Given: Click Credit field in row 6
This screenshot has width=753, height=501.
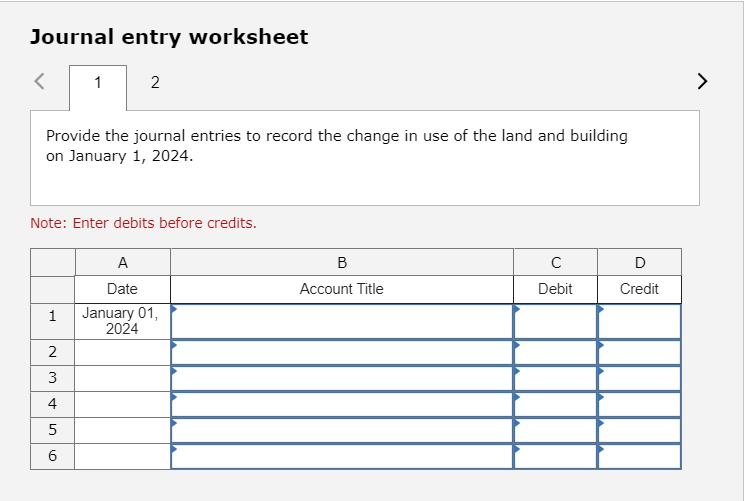Looking at the screenshot, I should click(x=639, y=456).
